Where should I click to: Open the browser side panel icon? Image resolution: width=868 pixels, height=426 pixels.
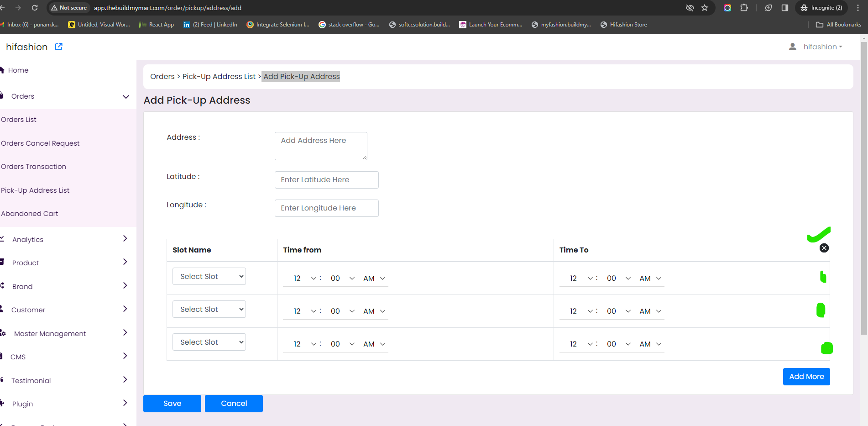point(785,8)
